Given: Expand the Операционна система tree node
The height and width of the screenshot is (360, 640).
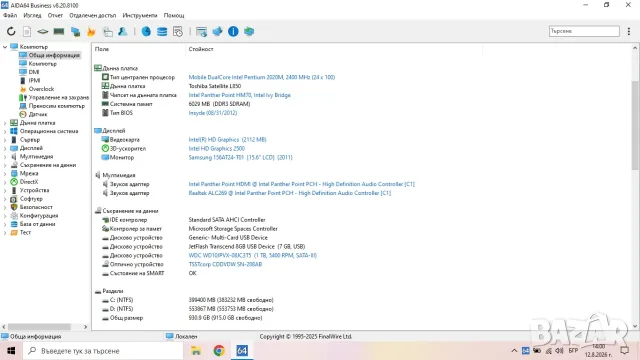Looking at the screenshot, I should coord(5,131).
